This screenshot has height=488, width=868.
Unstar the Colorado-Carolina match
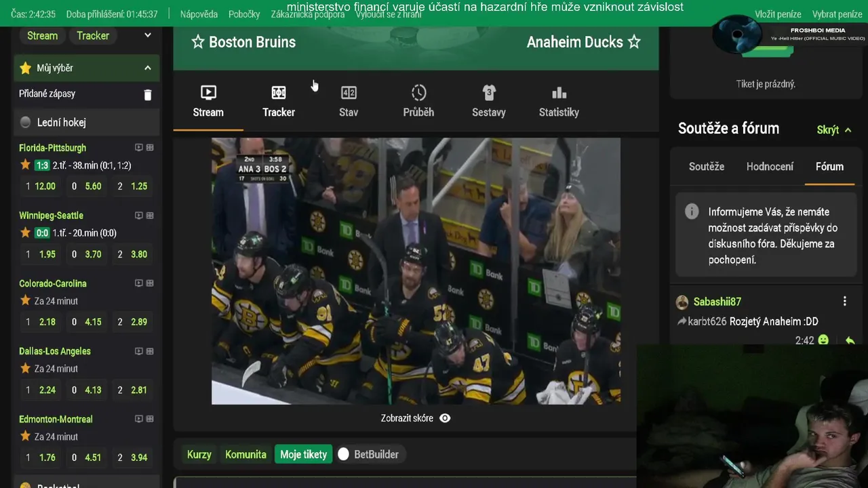click(x=25, y=300)
